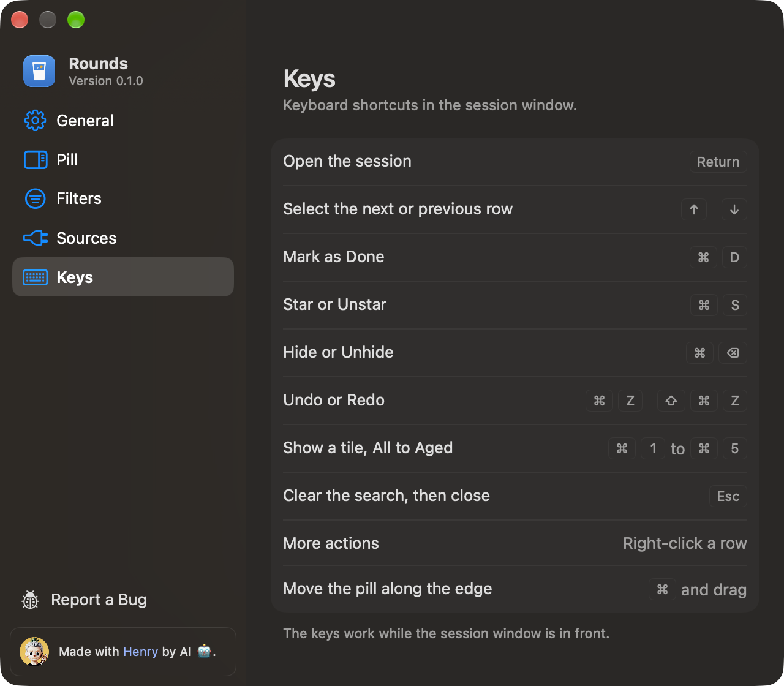Viewport: 784px width, 686px height.
Task: Click the avatar in the Made with Henry card
Action: click(x=34, y=651)
